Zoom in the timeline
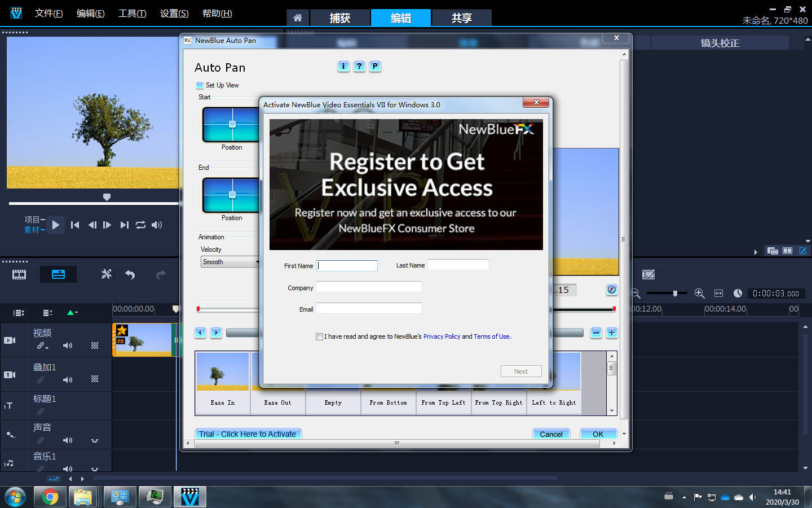The image size is (812, 508). point(700,294)
